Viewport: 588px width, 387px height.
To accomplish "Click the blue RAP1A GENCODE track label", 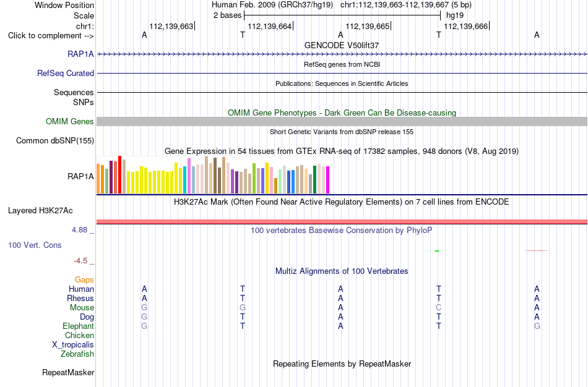I will (x=80, y=54).
